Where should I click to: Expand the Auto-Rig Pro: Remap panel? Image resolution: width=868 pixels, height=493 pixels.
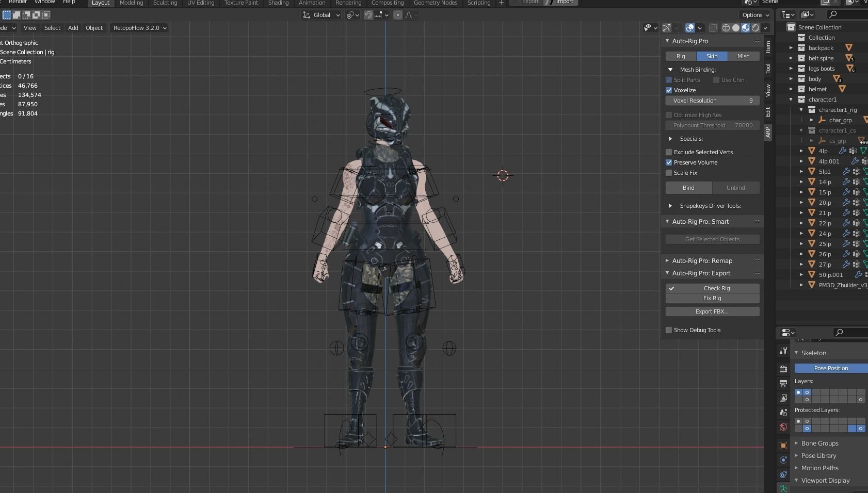click(x=702, y=261)
